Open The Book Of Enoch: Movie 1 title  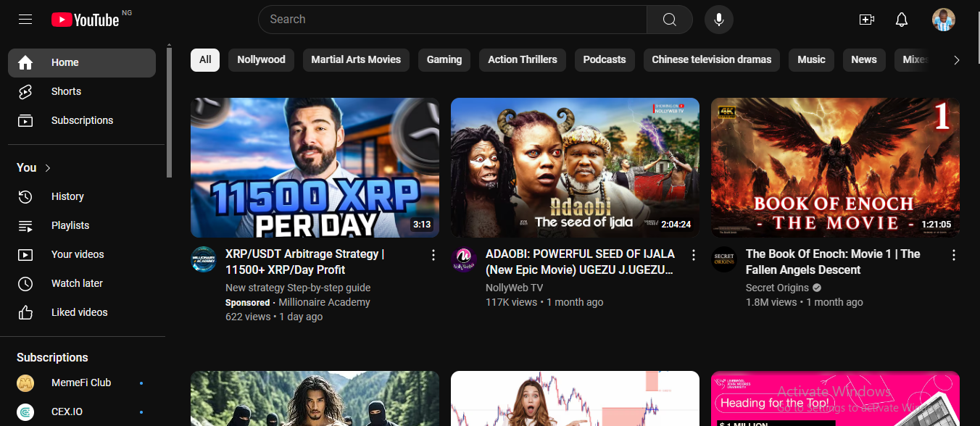[x=833, y=262]
